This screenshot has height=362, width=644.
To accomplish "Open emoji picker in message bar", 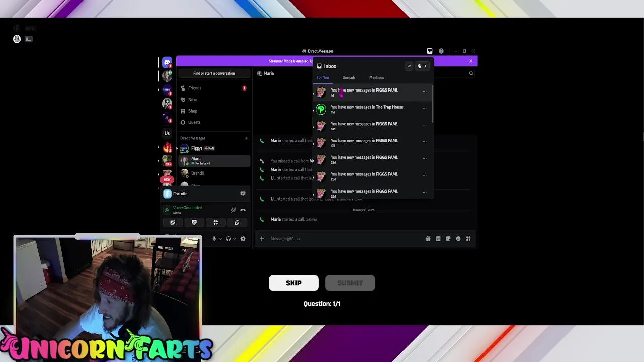I will point(458,239).
